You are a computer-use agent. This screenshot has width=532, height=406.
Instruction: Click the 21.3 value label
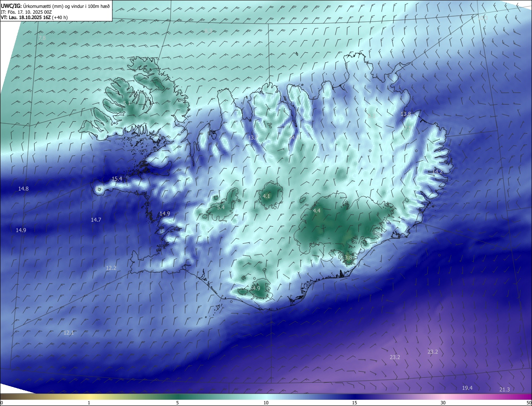504,389
